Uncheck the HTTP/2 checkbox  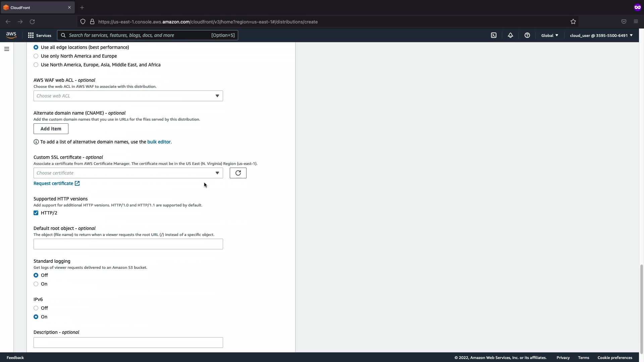36,213
